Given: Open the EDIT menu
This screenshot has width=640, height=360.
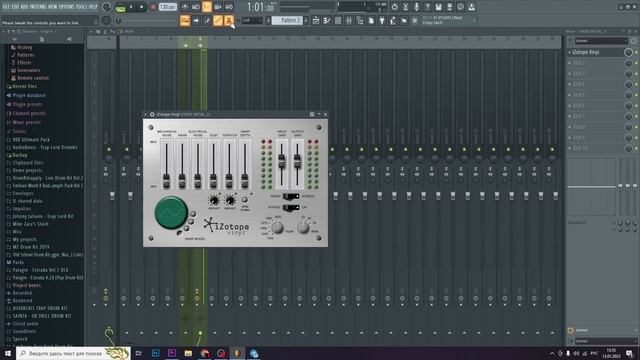Looking at the screenshot, I should pyautogui.click(x=16, y=7).
